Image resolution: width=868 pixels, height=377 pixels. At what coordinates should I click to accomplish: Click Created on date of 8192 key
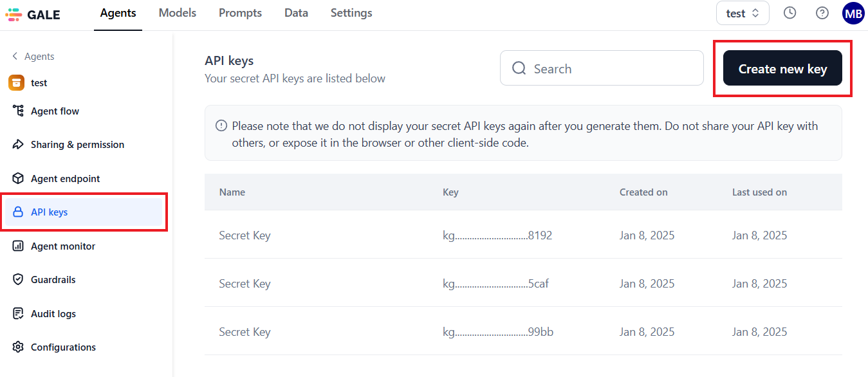click(x=647, y=235)
